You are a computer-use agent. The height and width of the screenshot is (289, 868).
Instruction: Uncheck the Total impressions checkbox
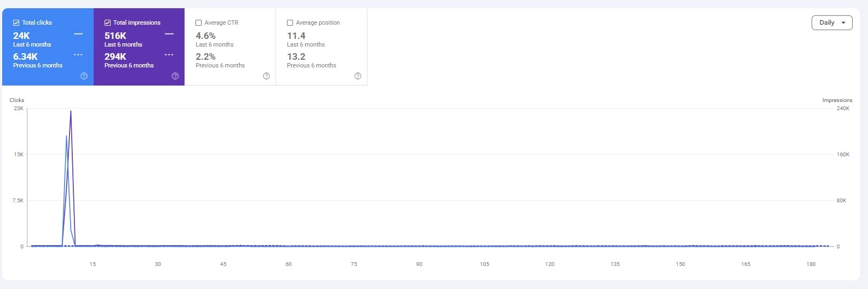[108, 23]
